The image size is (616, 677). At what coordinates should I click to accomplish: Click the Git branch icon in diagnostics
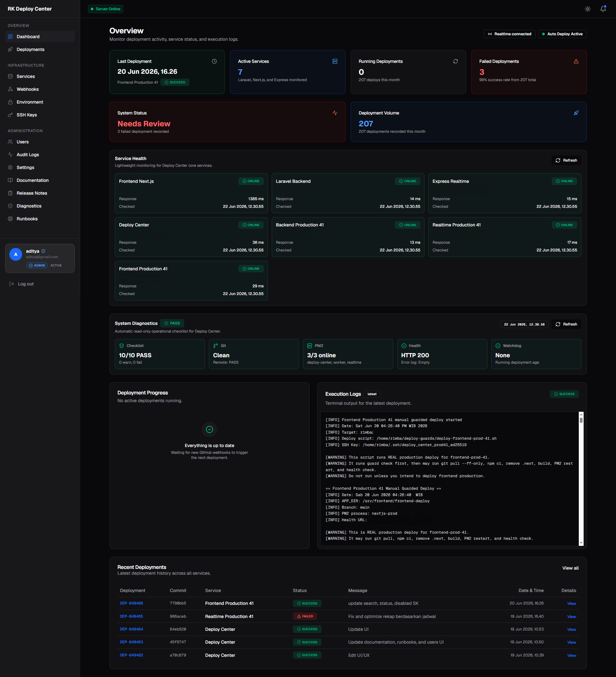pos(216,345)
